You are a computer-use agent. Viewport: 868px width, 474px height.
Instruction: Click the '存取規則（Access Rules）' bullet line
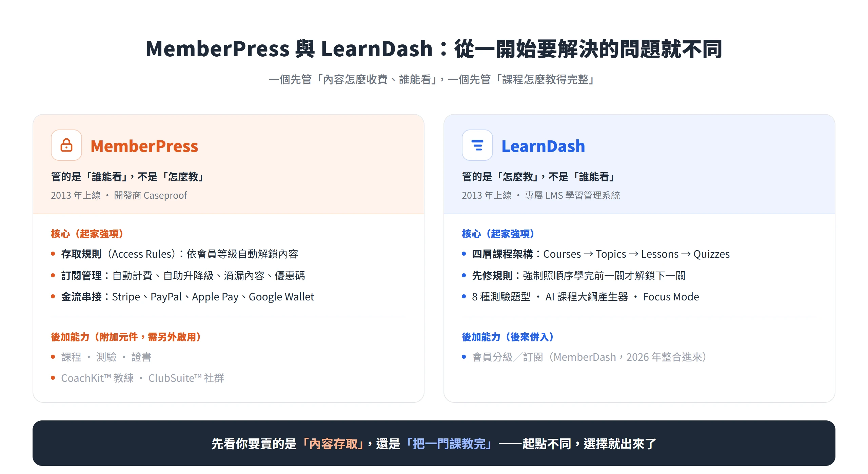click(x=175, y=254)
